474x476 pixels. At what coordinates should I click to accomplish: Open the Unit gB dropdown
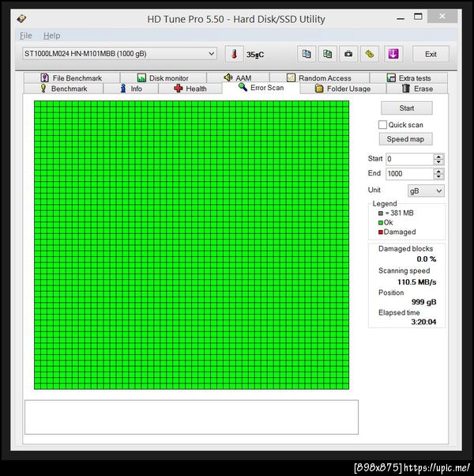tap(426, 191)
